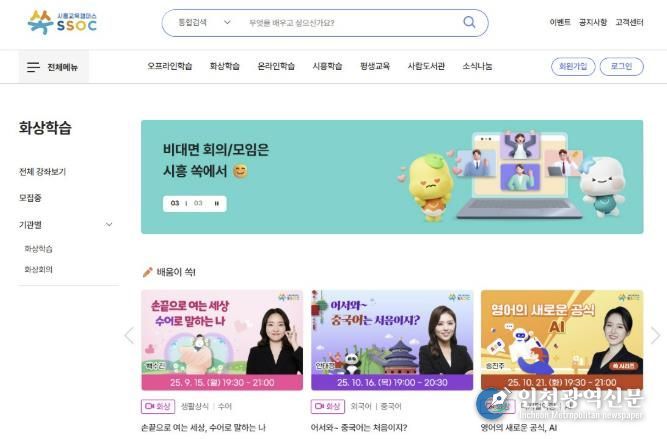Click the 화상 camera badge under sign language course
Viewport: 667px width, 439px height.
[158, 406]
